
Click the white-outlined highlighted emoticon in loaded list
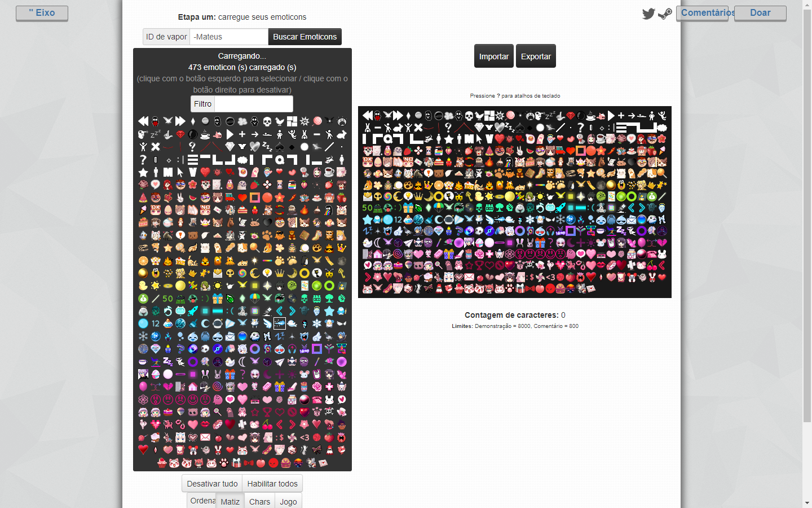point(280,323)
